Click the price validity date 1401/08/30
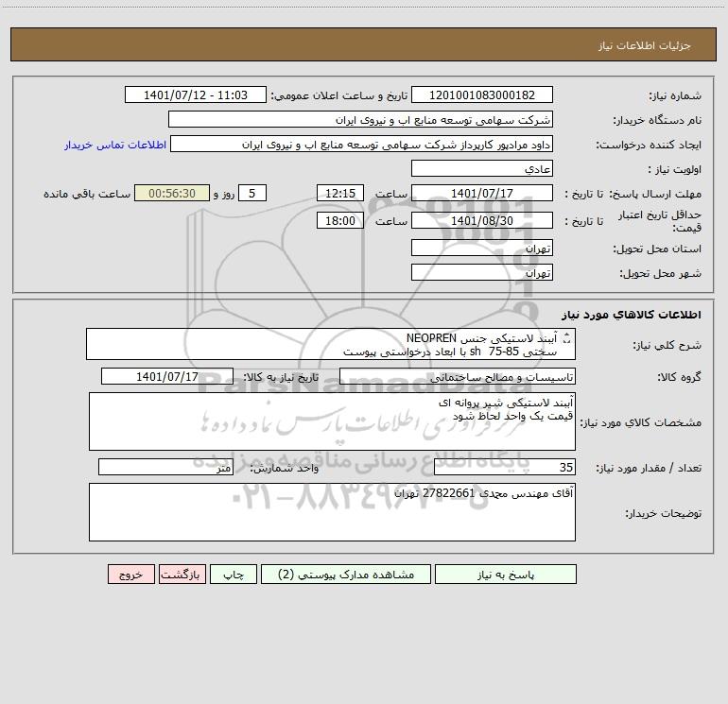 click(482, 220)
